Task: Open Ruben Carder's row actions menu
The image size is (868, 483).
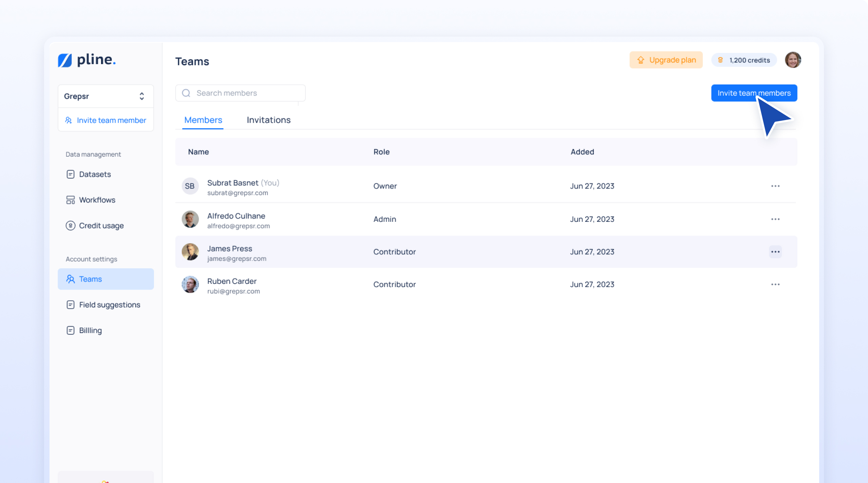Action: (776, 284)
